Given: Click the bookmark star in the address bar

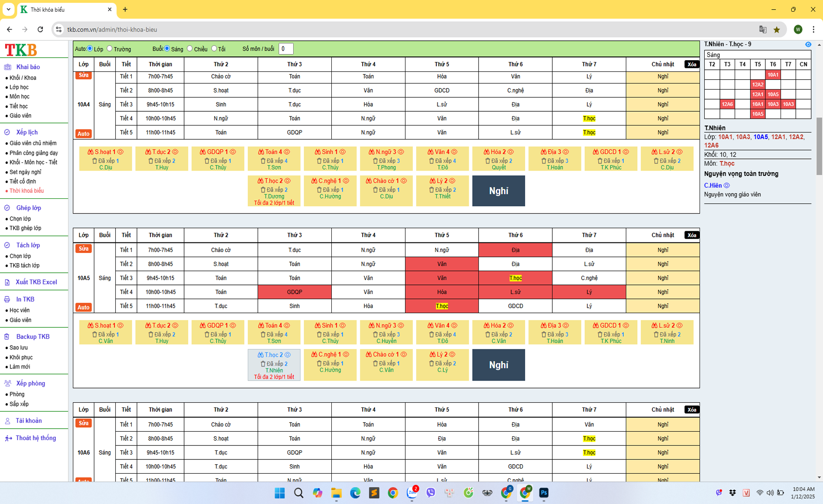Looking at the screenshot, I should (x=777, y=29).
